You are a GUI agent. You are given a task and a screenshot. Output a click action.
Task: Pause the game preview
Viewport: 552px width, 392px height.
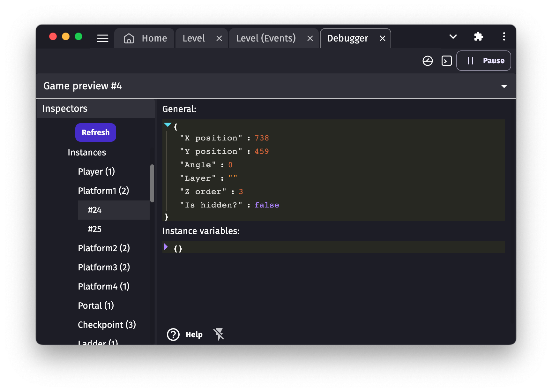tap(483, 61)
